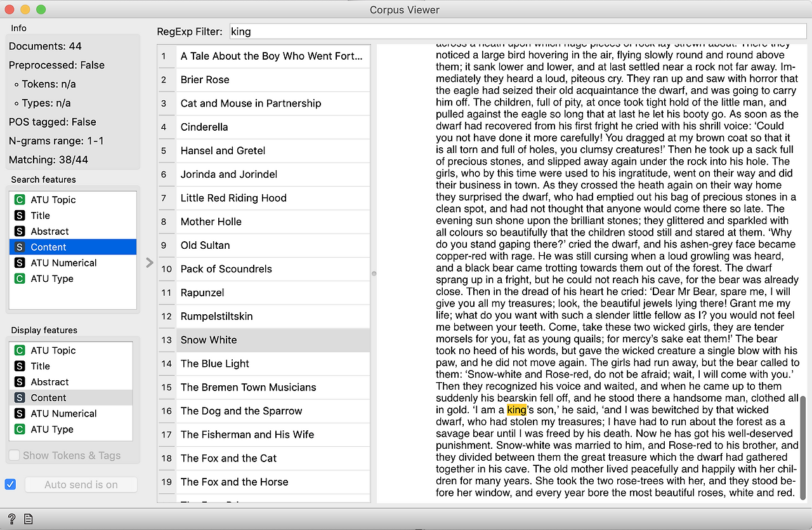Select ATU Numerical in Search features

tap(73, 263)
